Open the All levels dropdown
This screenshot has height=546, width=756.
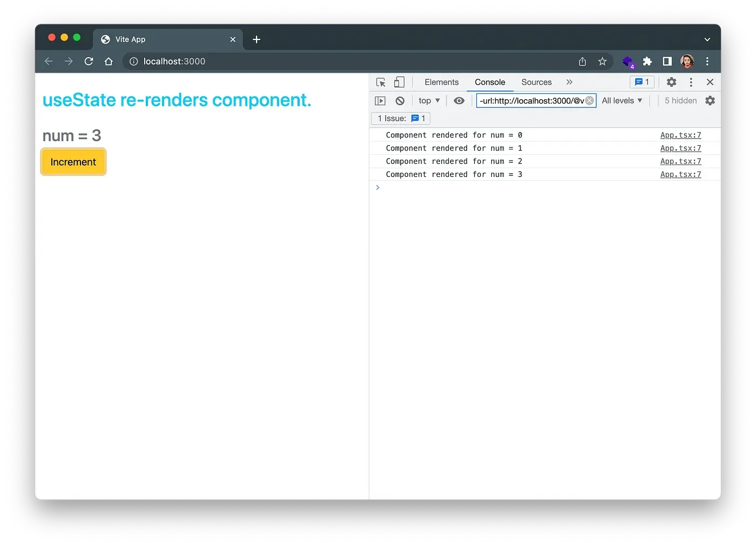622,101
